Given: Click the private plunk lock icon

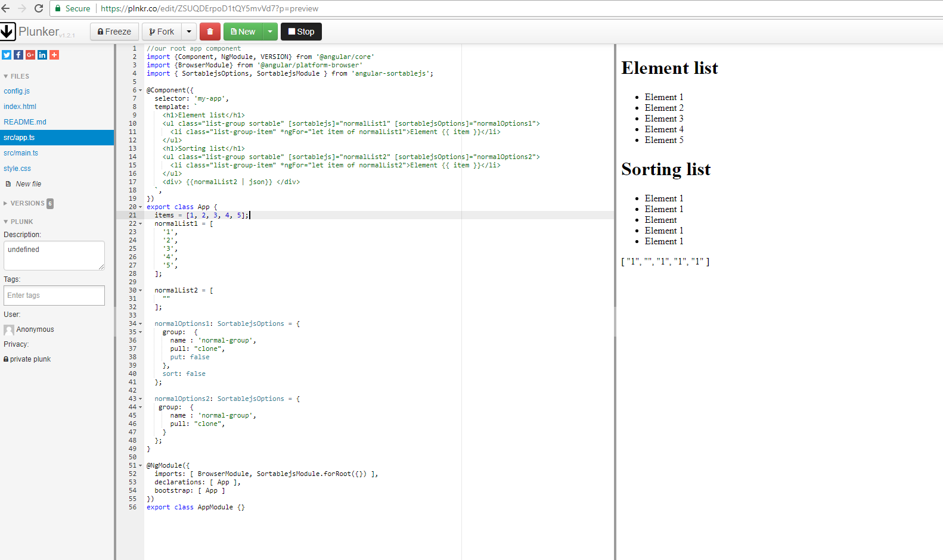Looking at the screenshot, I should 6,359.
